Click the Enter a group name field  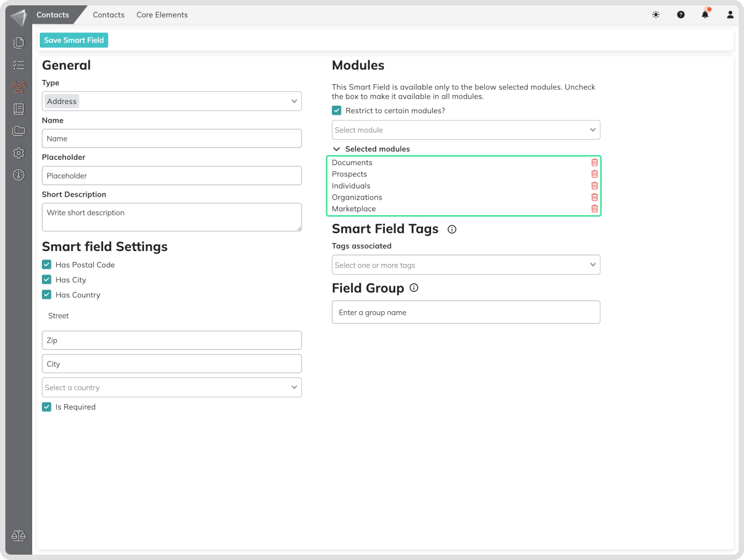465,312
